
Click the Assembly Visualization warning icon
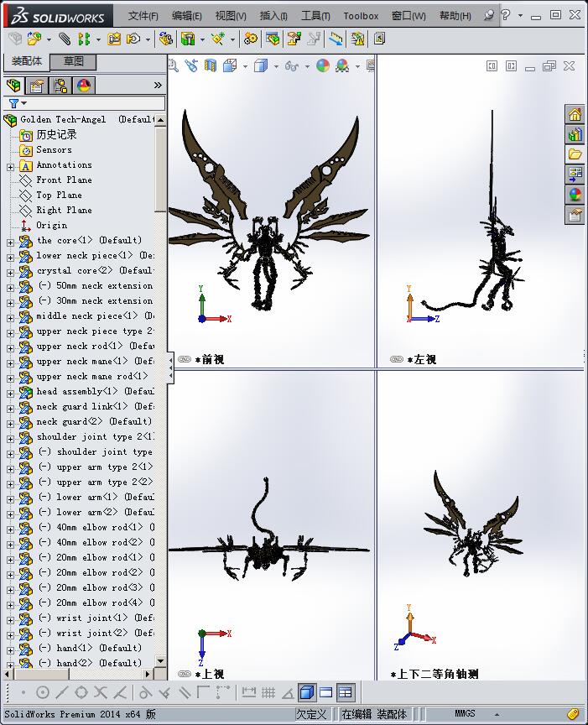click(x=357, y=39)
